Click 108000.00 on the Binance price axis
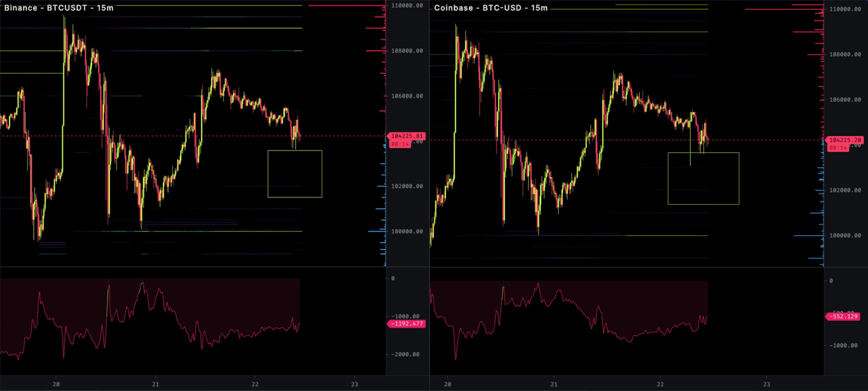 [x=407, y=51]
